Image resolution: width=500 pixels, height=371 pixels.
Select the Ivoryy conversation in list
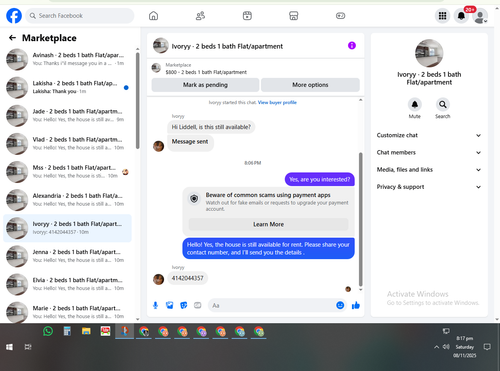click(x=68, y=228)
